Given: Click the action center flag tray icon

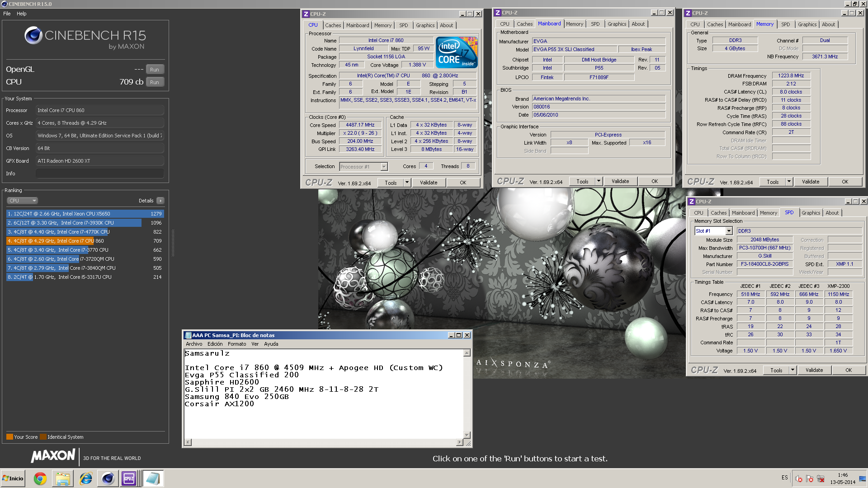Looking at the screenshot, I should tap(810, 479).
